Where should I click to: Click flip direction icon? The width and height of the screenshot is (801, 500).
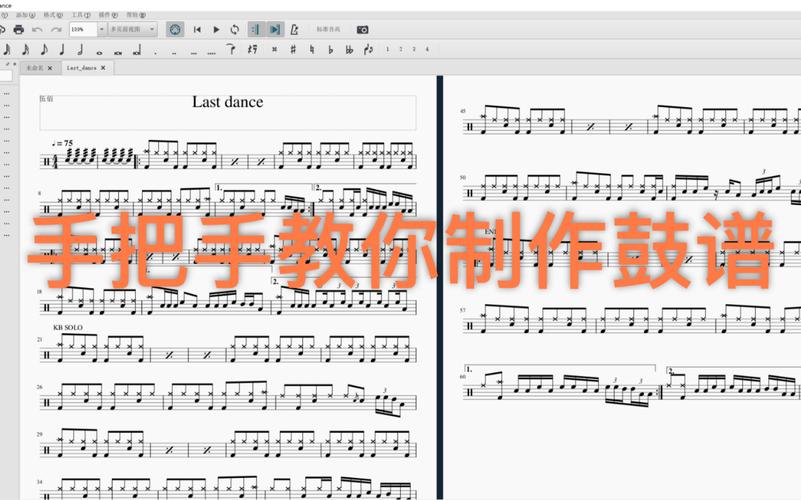[368, 50]
